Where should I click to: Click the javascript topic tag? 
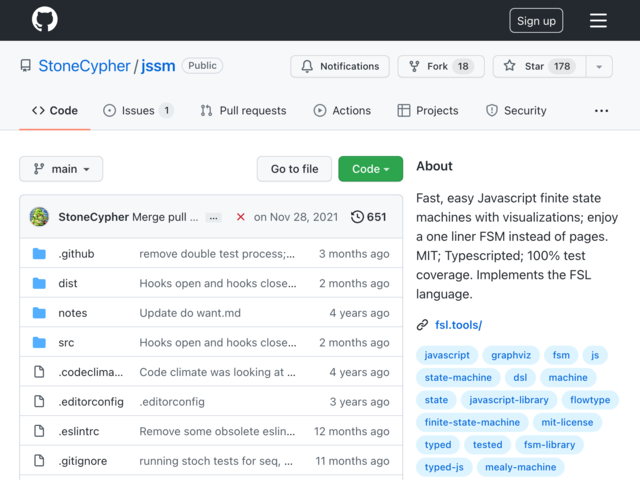pos(447,355)
